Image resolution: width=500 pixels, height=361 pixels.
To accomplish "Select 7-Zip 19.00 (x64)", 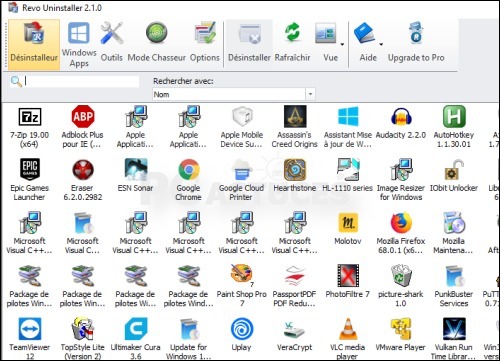I will [29, 127].
